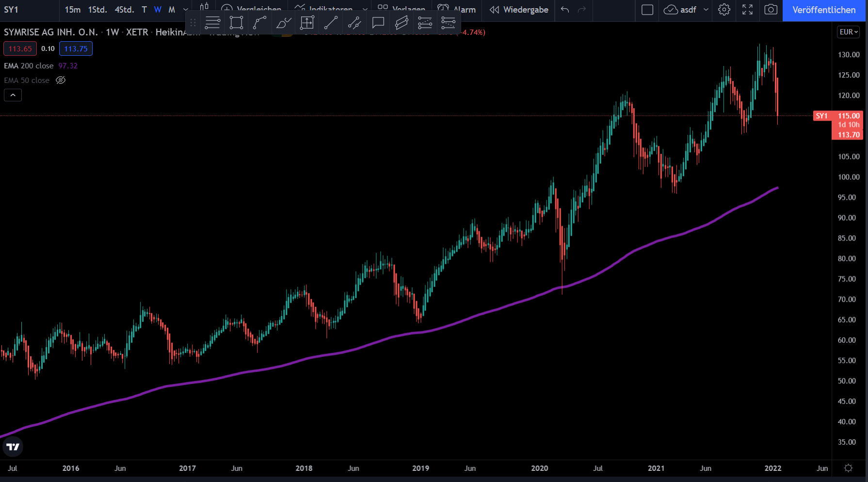Start bar replay with Wiedergabe
The width and height of the screenshot is (868, 482).
[x=519, y=10]
